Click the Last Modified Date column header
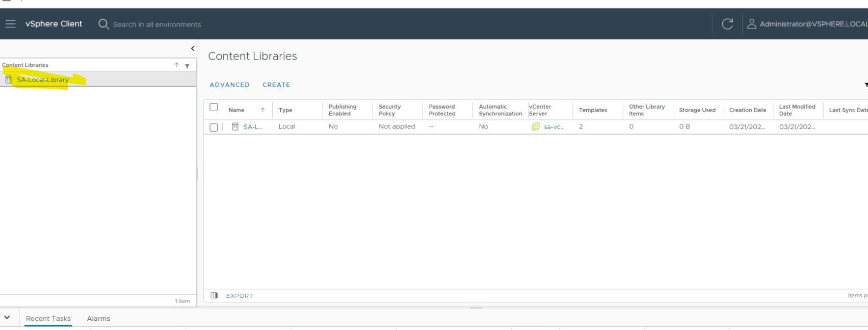868x330 pixels. tap(797, 110)
